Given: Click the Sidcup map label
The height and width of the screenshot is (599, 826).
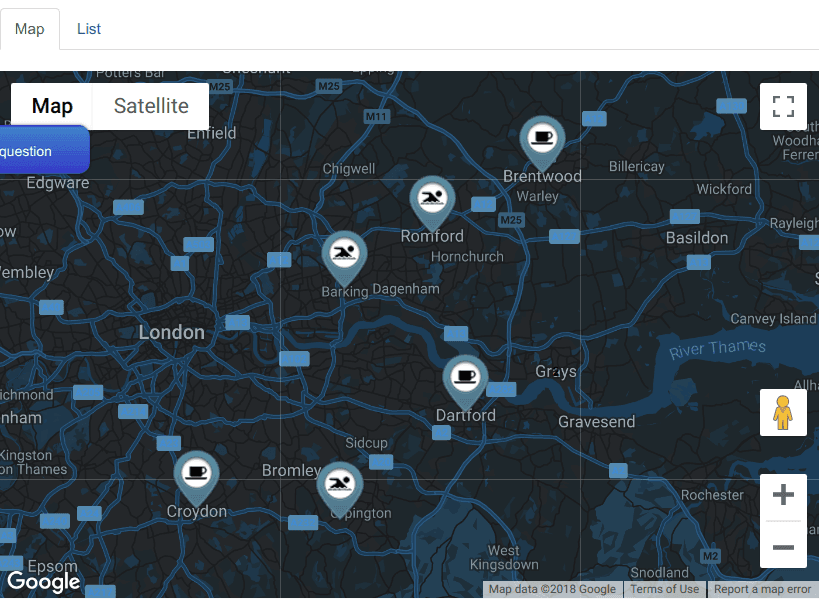Looking at the screenshot, I should [366, 443].
